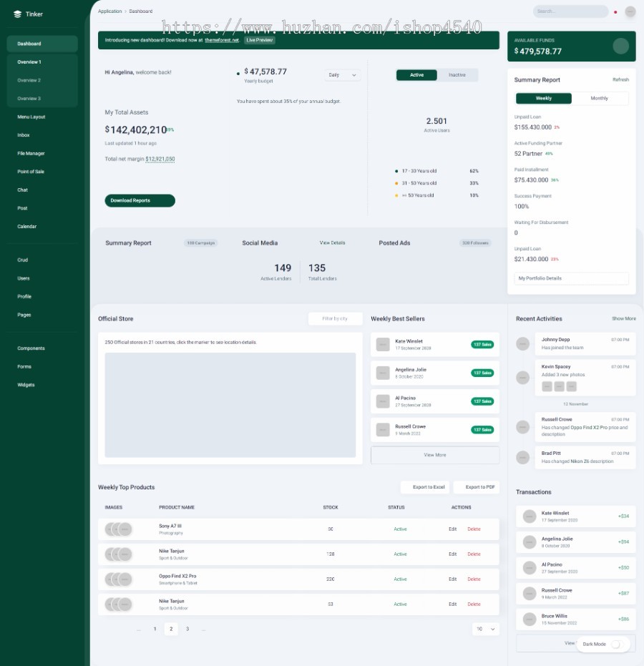The width and height of the screenshot is (644, 666).
Task: Switch to the Inactive users tab
Action: 457,75
